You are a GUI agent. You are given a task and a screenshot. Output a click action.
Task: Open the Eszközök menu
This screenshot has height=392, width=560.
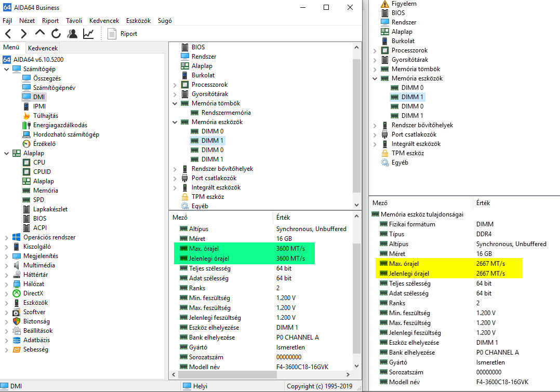[x=139, y=21]
